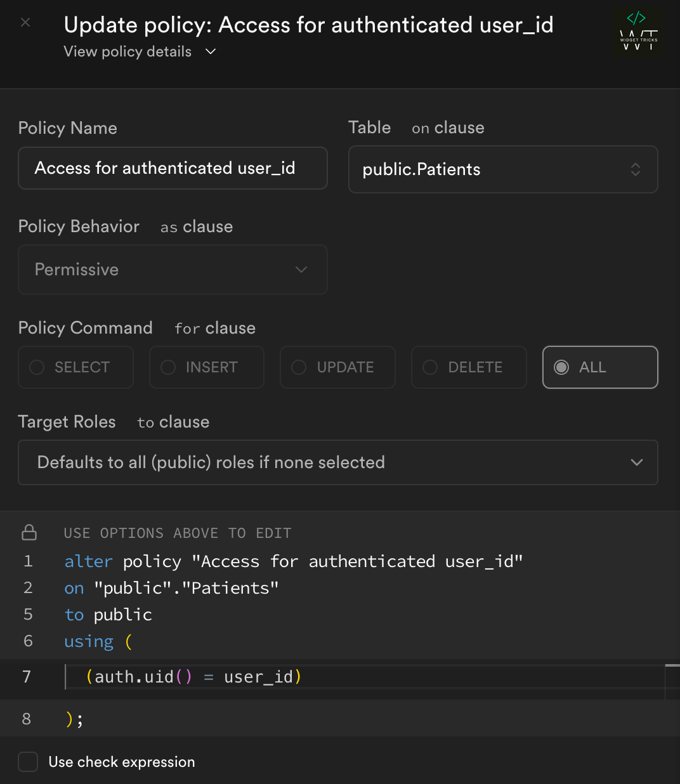
Task: Open the public.Patients table selector
Action: pyautogui.click(x=503, y=169)
